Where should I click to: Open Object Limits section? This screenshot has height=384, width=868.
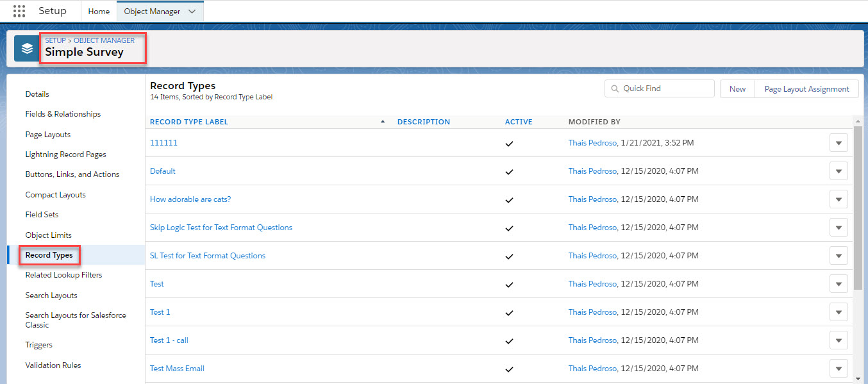(49, 235)
